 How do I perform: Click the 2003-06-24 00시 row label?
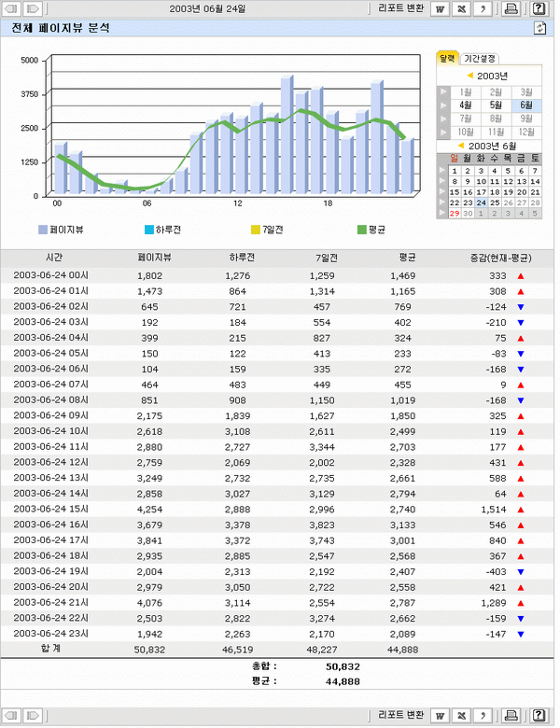[x=50, y=275]
